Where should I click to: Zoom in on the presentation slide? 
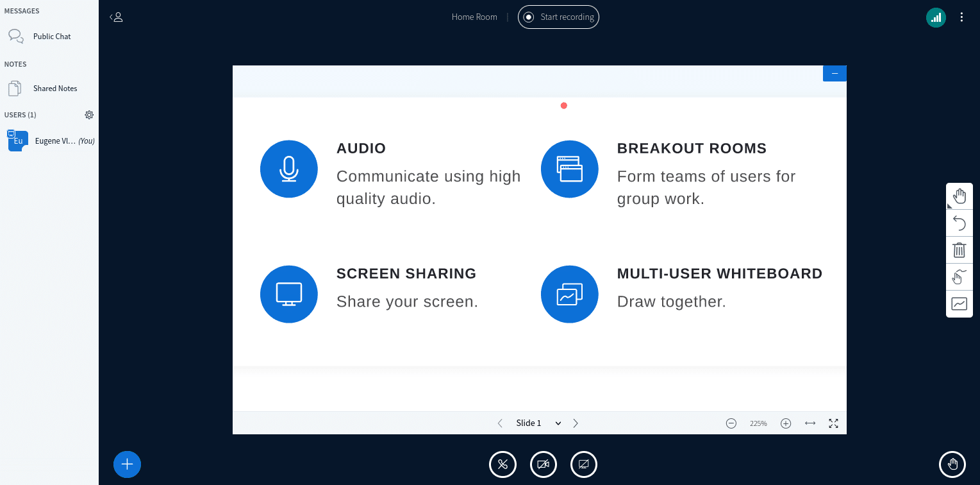[786, 423]
